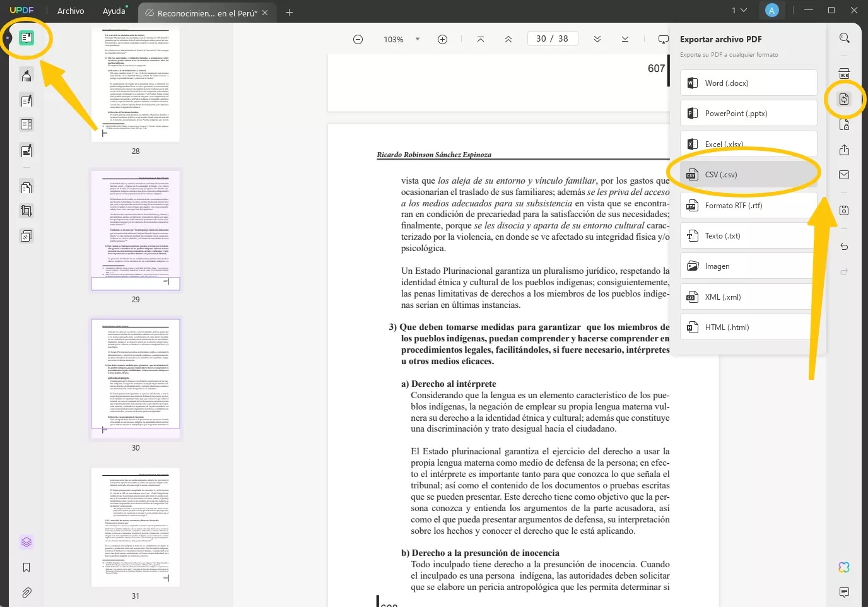The width and height of the screenshot is (868, 607).
Task: Open the Export PDF icon
Action: click(844, 99)
